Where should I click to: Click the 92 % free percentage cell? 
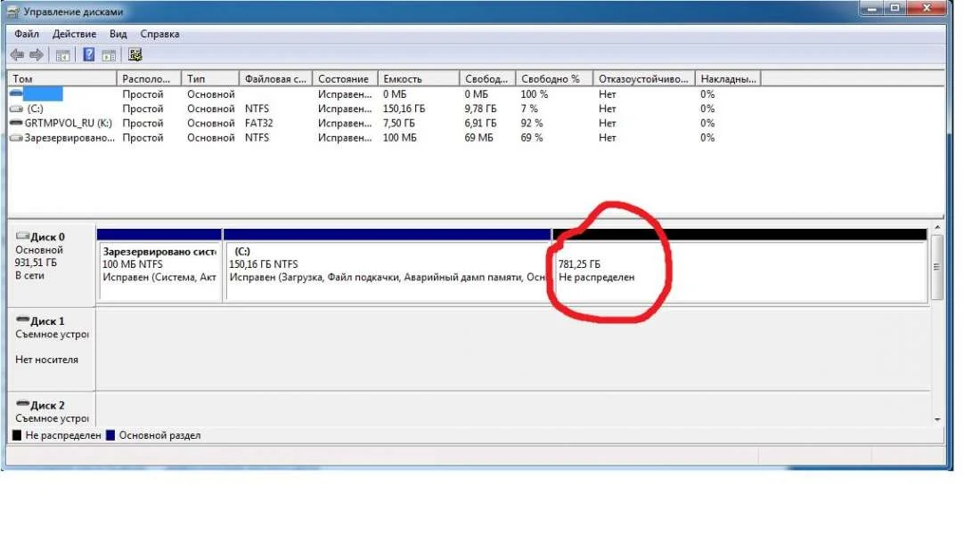532,123
